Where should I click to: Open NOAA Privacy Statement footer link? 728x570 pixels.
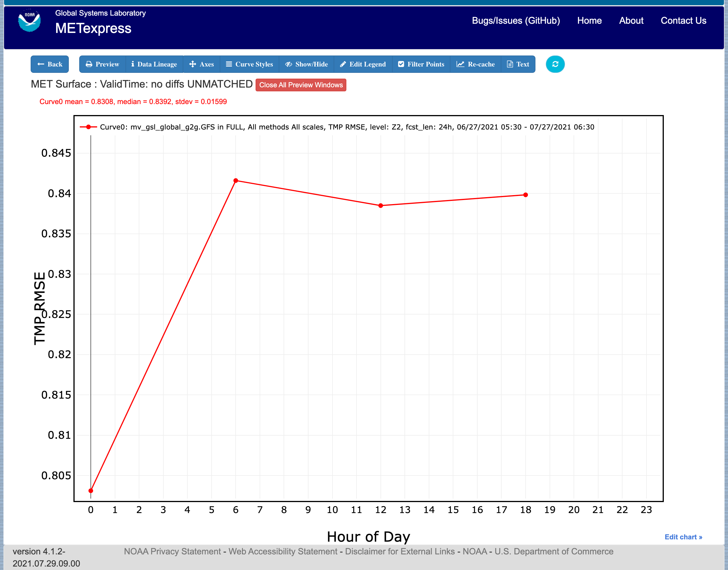click(172, 551)
